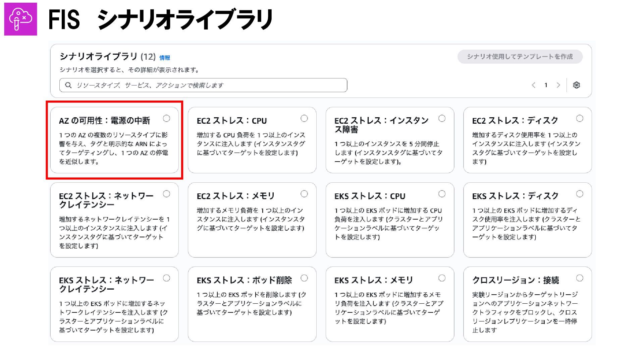Select AZ の可用性：電源の中断 radio button
The height and width of the screenshot is (362, 644).
click(166, 118)
